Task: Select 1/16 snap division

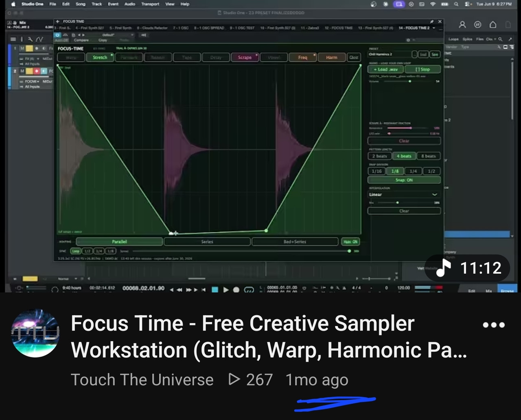Action: pos(377,171)
